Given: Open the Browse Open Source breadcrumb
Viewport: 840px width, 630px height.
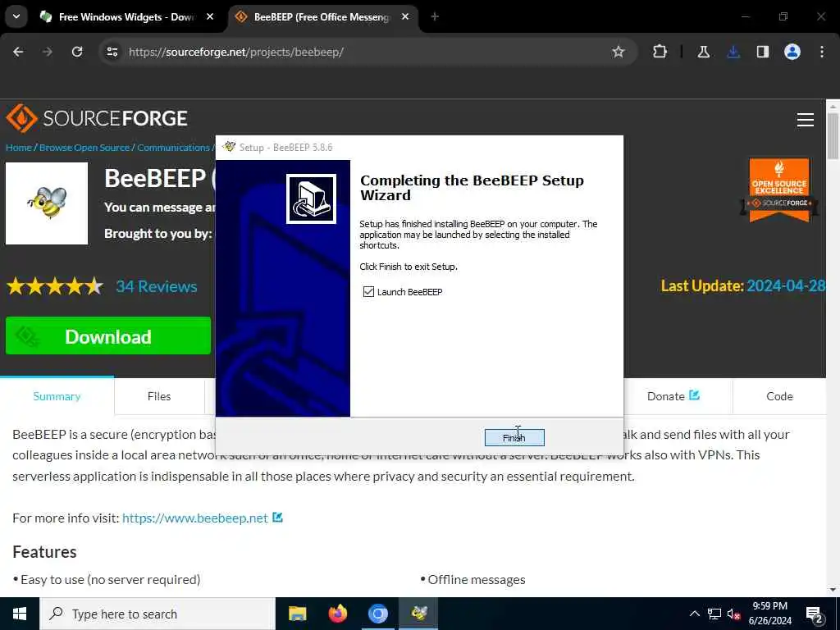Looking at the screenshot, I should coord(84,148).
